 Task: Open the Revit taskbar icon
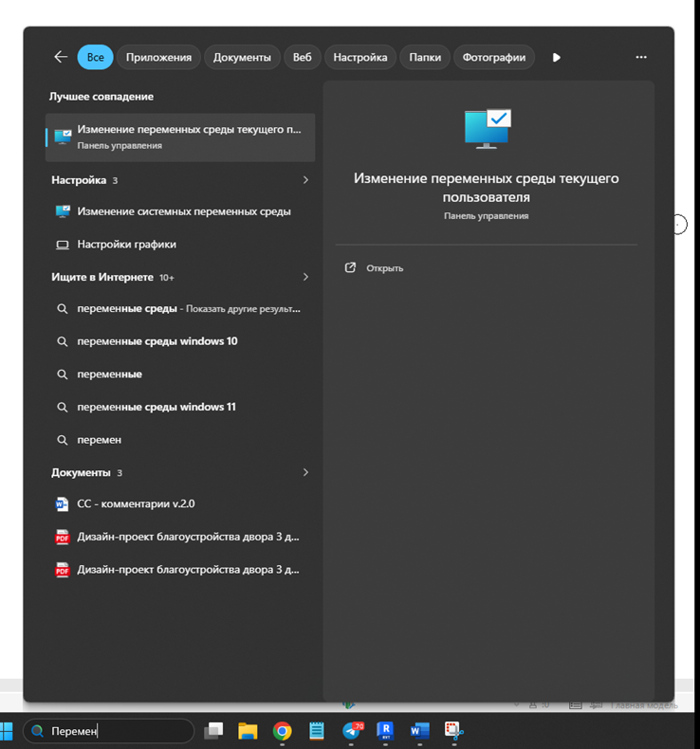[x=385, y=731]
